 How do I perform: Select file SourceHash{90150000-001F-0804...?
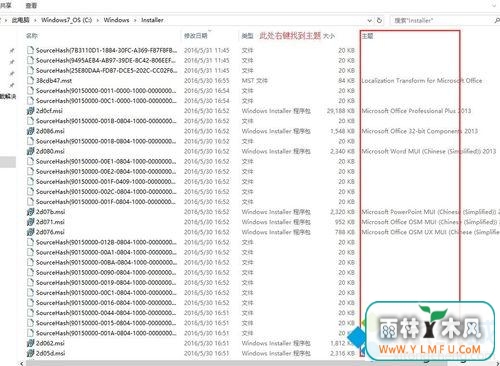(x=106, y=202)
